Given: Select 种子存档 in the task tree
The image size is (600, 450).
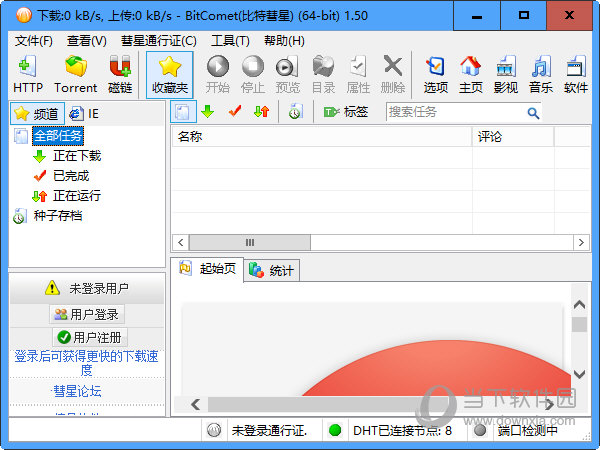Looking at the screenshot, I should [58, 215].
